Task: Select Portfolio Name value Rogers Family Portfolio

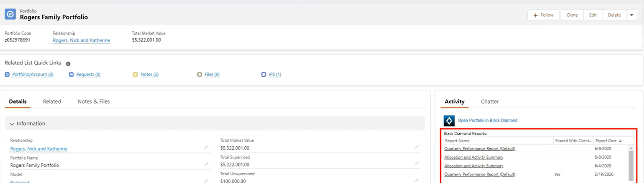Action: [x=35, y=165]
